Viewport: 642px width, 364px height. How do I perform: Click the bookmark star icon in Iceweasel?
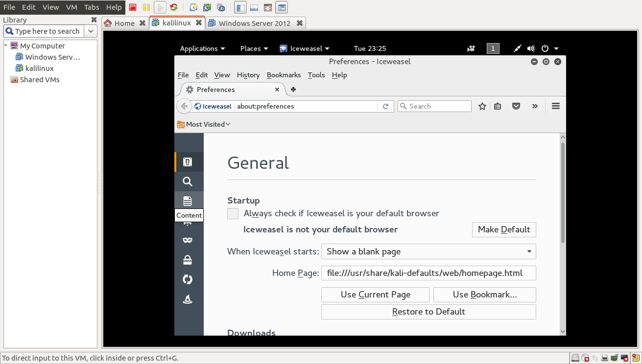(482, 106)
